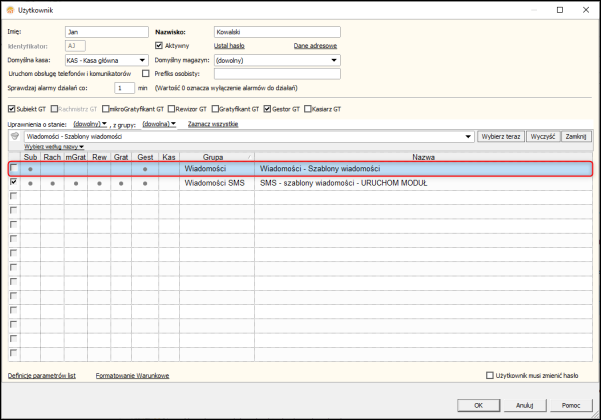Close the Użytkownik window
Viewport: 601px width, 420px height.
coord(586,10)
